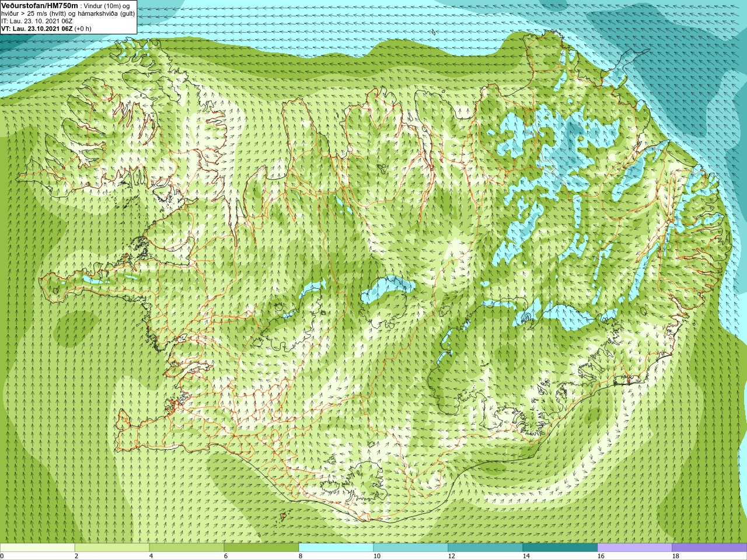The image size is (747, 560).
Task: Click the "IT: Lau. 23. 10. 2021 06Z" line
Action: pos(37,21)
